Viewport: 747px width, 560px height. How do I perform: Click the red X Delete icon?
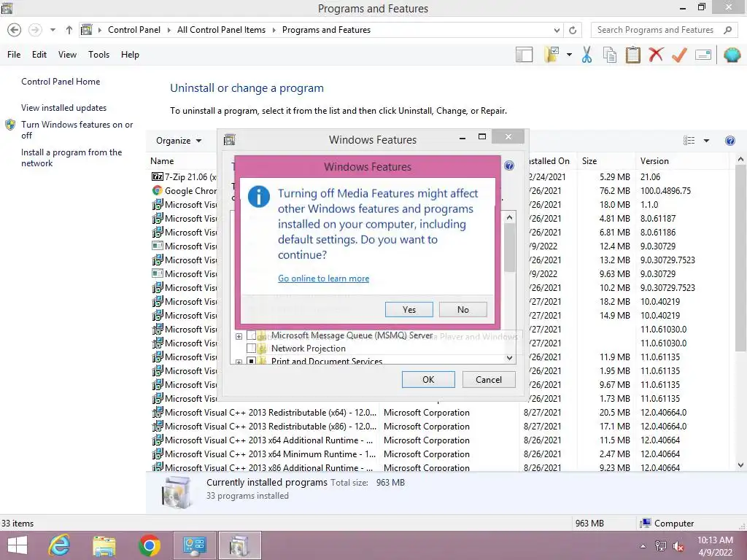(x=656, y=55)
